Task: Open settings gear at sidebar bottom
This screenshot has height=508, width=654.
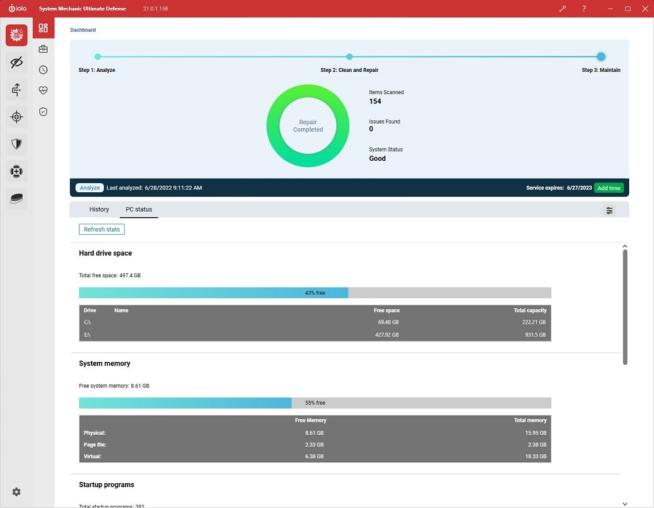Action: click(x=16, y=492)
